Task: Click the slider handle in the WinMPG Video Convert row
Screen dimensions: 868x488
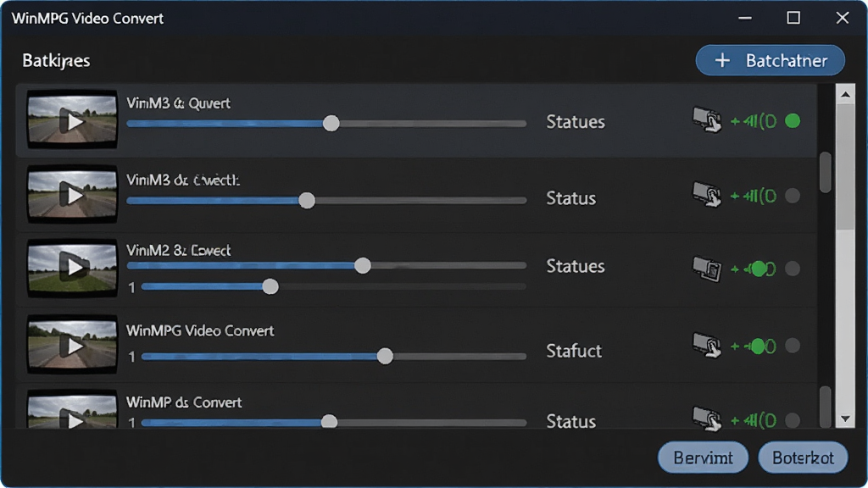Action: tap(385, 357)
